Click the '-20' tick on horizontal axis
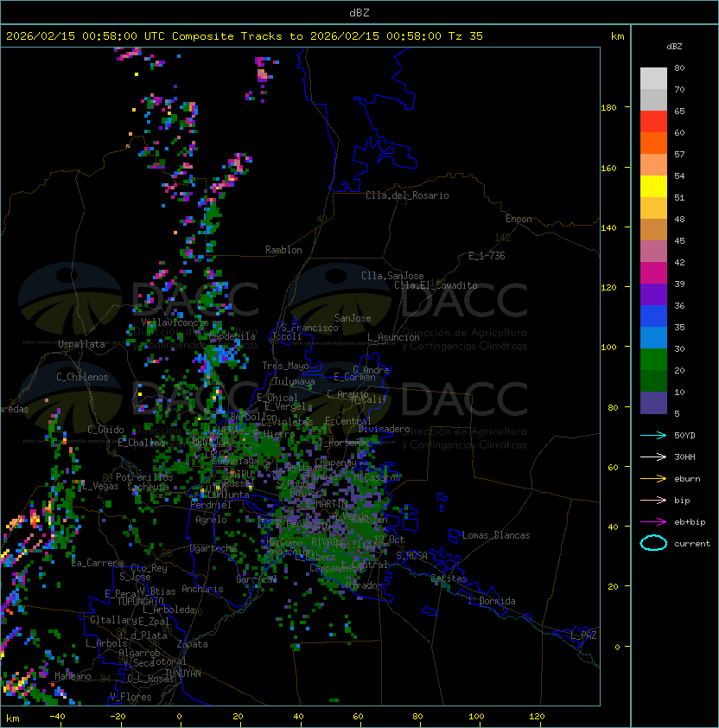Viewport: 719px width, 728px height. (118, 717)
